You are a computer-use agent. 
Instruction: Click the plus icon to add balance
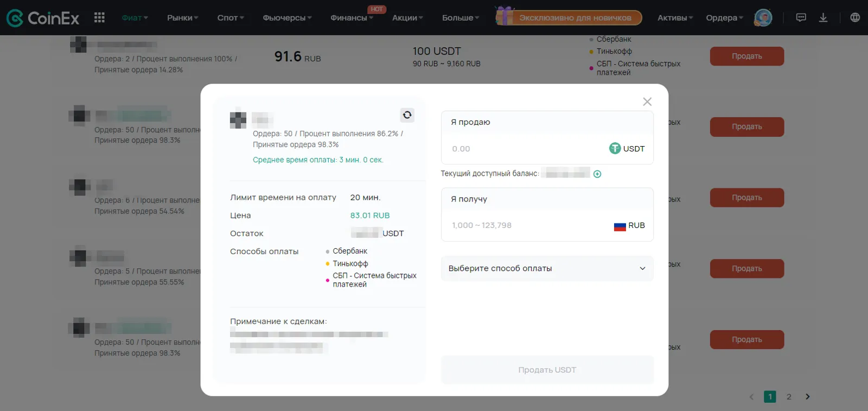597,174
